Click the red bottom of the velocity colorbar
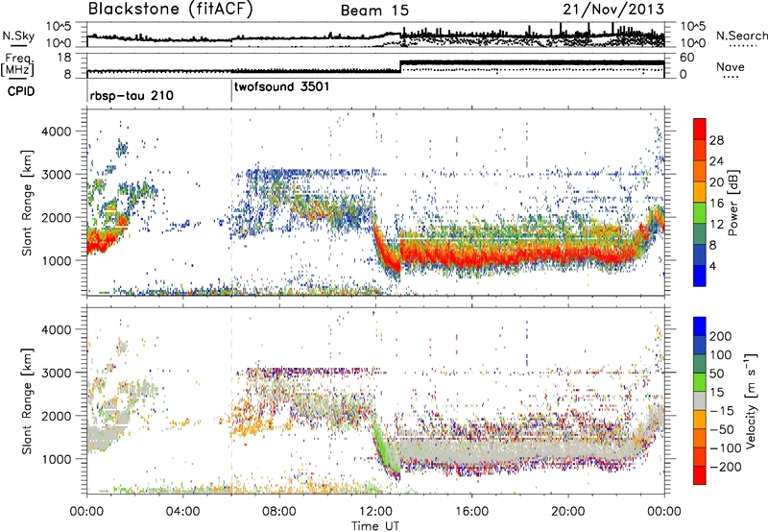 click(x=700, y=475)
